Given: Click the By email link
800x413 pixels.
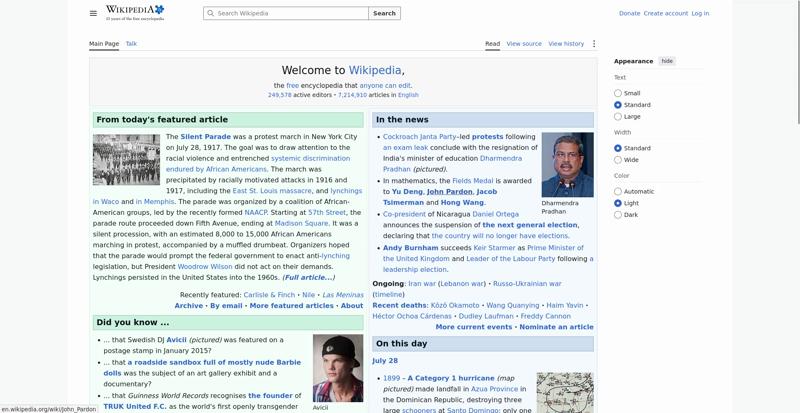Looking at the screenshot, I should (x=226, y=306).
